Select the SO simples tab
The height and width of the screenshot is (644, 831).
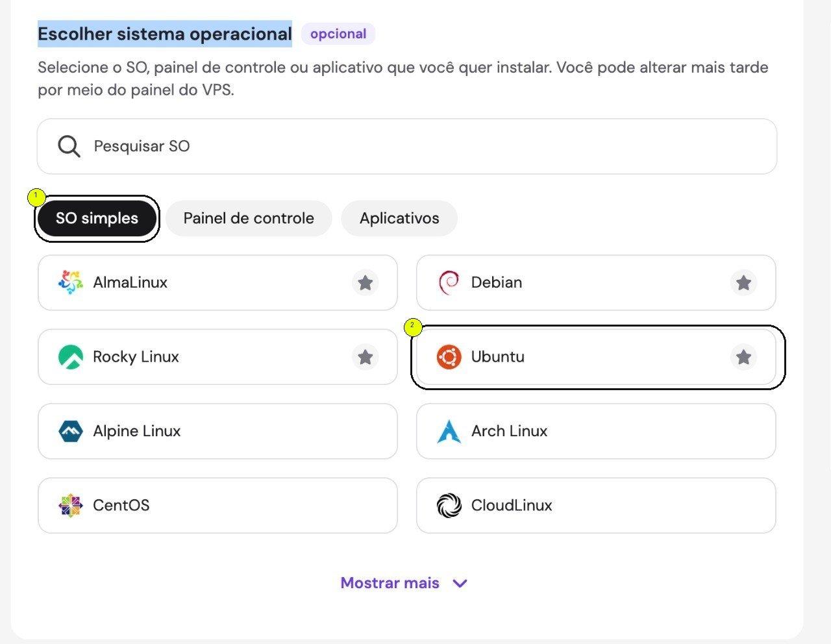pyautogui.click(x=97, y=218)
